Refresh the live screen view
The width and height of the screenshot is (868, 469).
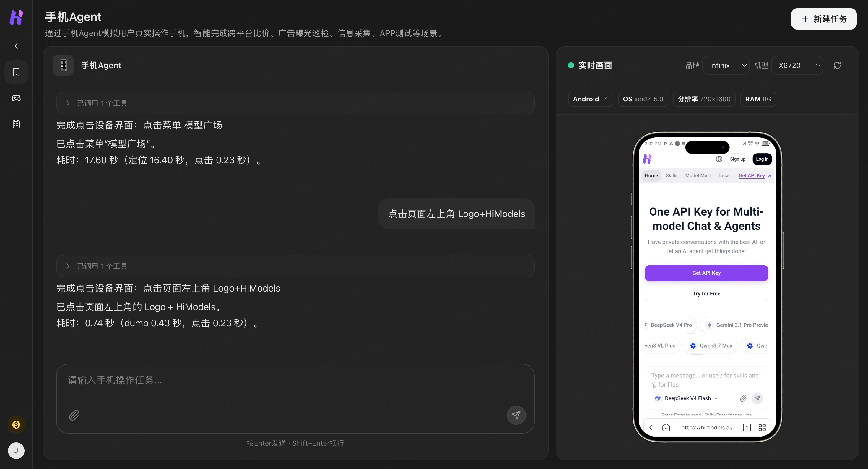[x=837, y=65]
